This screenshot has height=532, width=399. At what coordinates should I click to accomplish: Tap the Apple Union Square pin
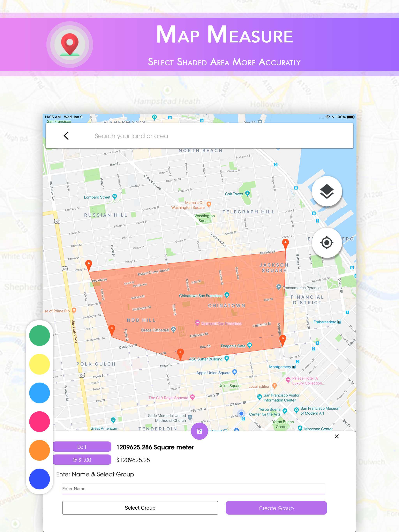[x=235, y=372]
